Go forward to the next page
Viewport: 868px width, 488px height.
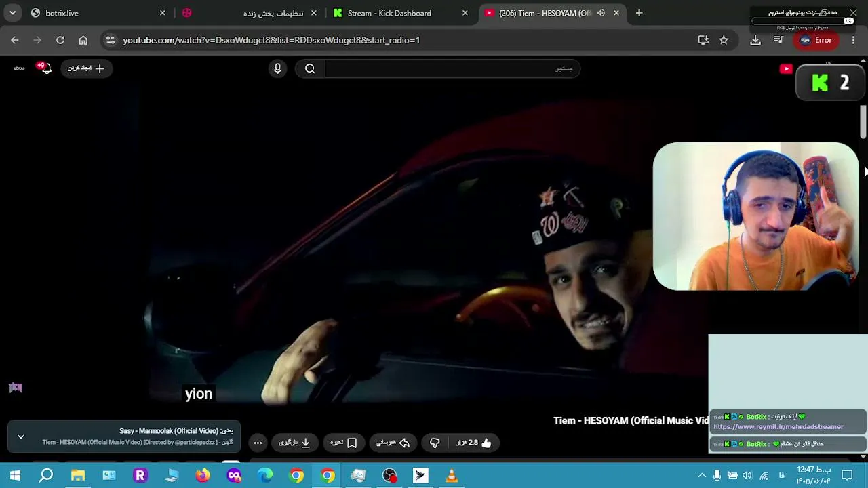click(37, 40)
